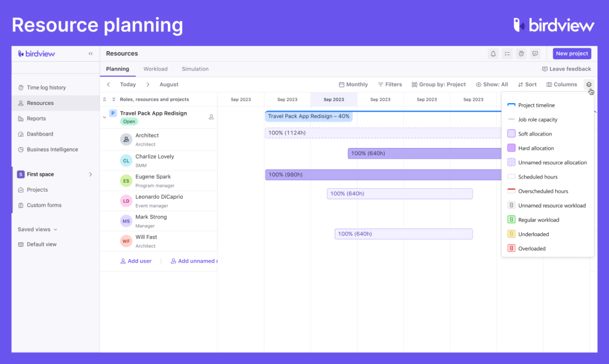Image resolution: width=609 pixels, height=364 pixels.
Task: Open the Filters menu
Action: tap(390, 85)
